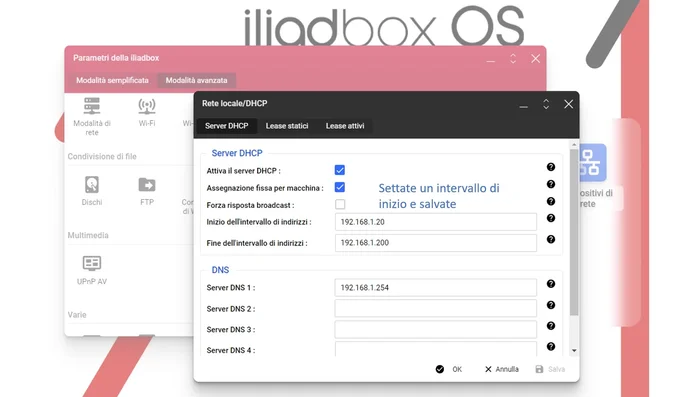Image resolution: width=699 pixels, height=397 pixels.
Task: Click the vertical scrollbar thumb in DHCP window
Action: [x=574, y=233]
